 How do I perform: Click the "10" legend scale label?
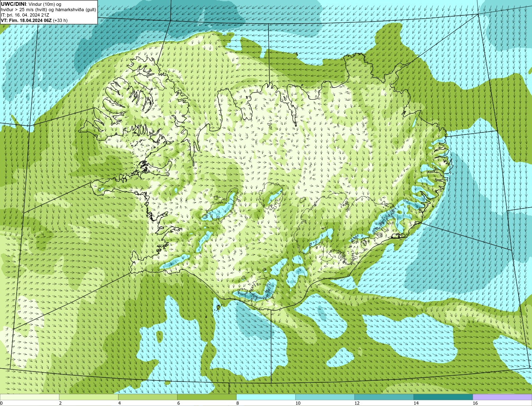pyautogui.click(x=298, y=403)
